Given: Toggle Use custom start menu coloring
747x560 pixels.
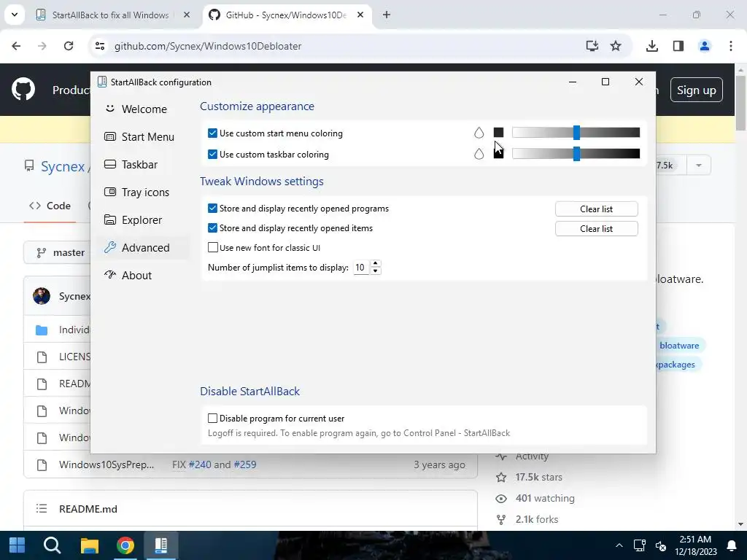Looking at the screenshot, I should pyautogui.click(x=212, y=133).
